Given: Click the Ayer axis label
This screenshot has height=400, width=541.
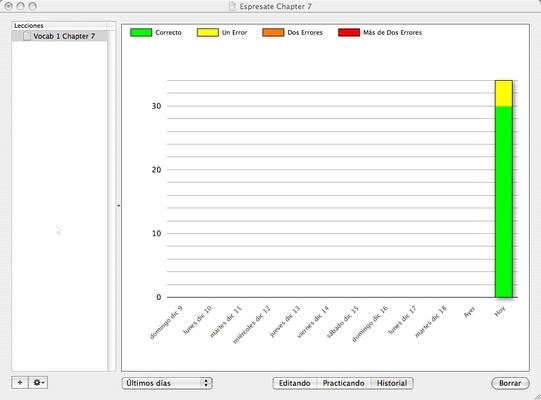Looking at the screenshot, I should 470,312.
